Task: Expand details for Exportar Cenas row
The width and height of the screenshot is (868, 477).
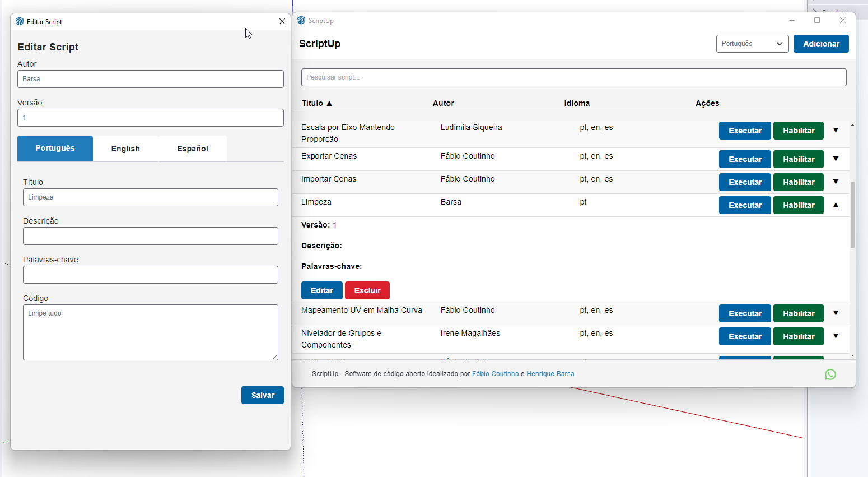Action: (836, 159)
